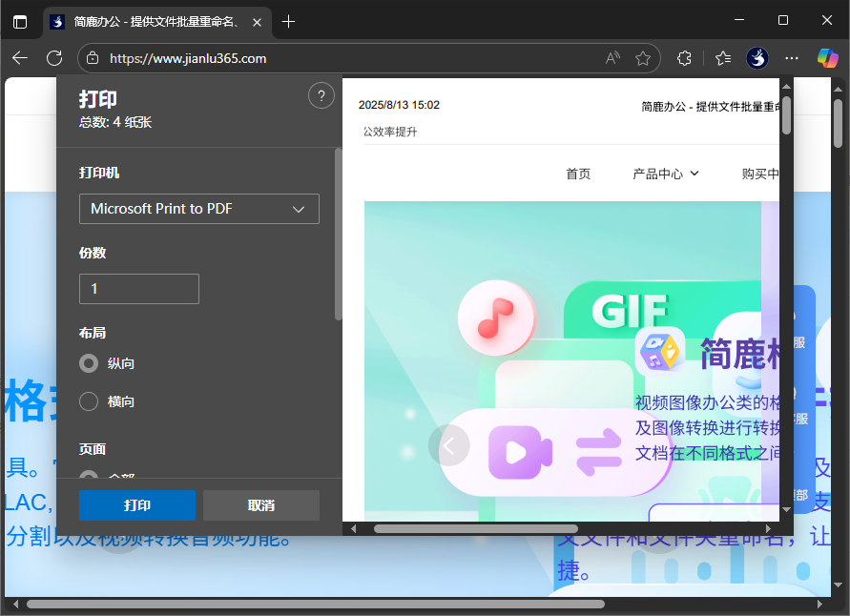Expand the 产品中心 dropdown in the preview

point(665,173)
